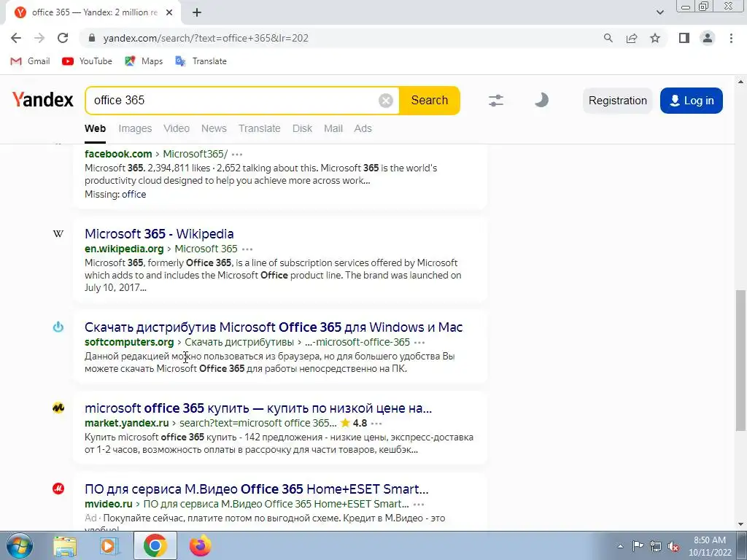
Task: Open the en.wikipedia.org domain link
Action: pos(124,249)
